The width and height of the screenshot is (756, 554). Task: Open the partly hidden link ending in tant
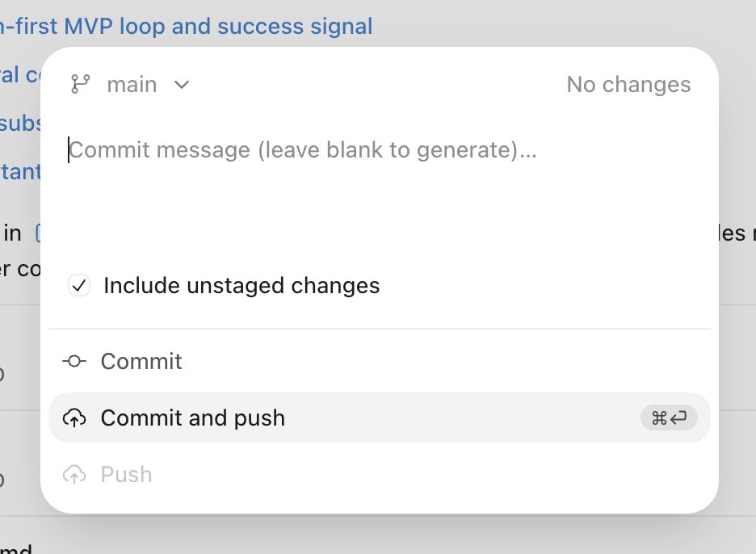[x=21, y=171]
